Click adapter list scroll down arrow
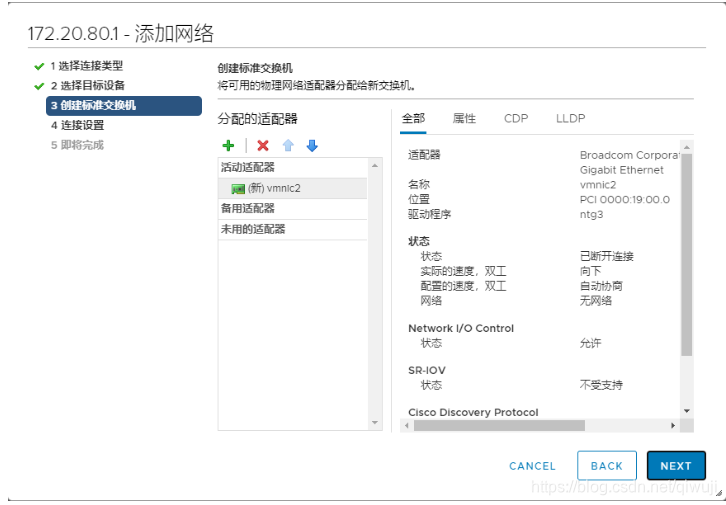Screen dimensions: 726x505 (375, 423)
